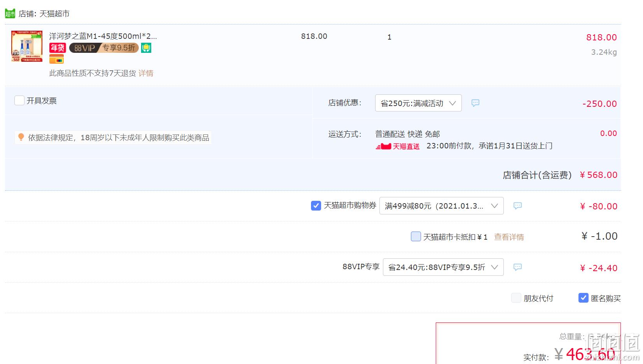Click the 普通配送 快递 免邮 shipping text

click(x=407, y=134)
